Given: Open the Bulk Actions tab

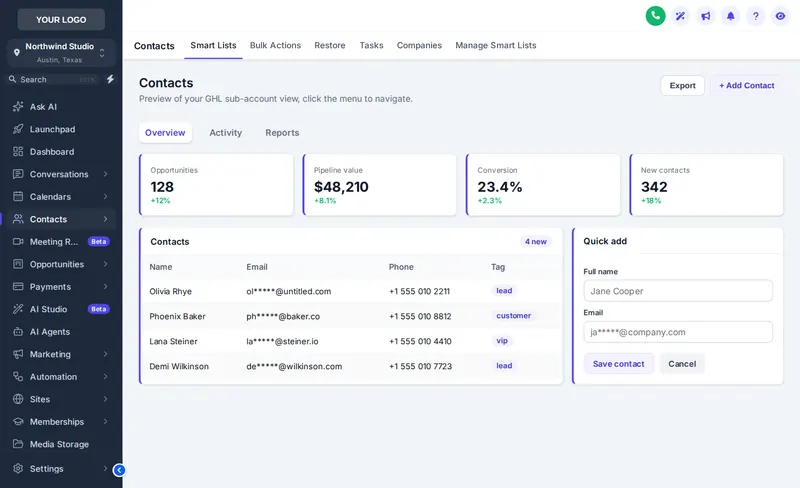Looking at the screenshot, I should 275,45.
